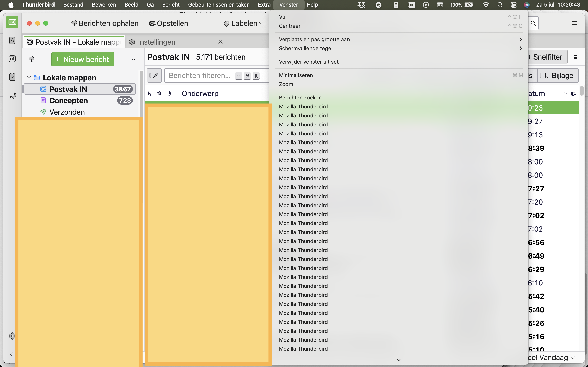
Task: Click the mail space icon
Action: coord(12,22)
